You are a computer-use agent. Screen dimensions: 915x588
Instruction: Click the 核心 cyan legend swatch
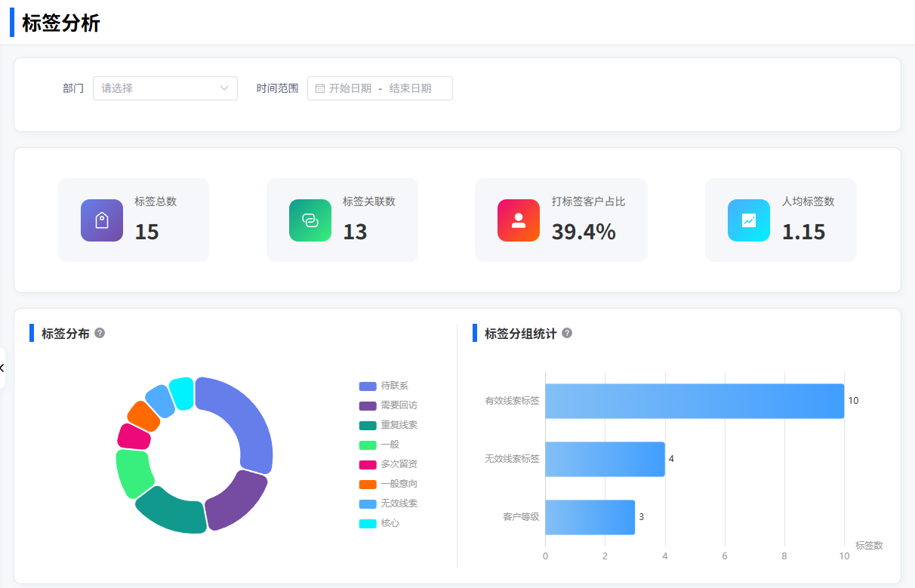click(x=368, y=523)
